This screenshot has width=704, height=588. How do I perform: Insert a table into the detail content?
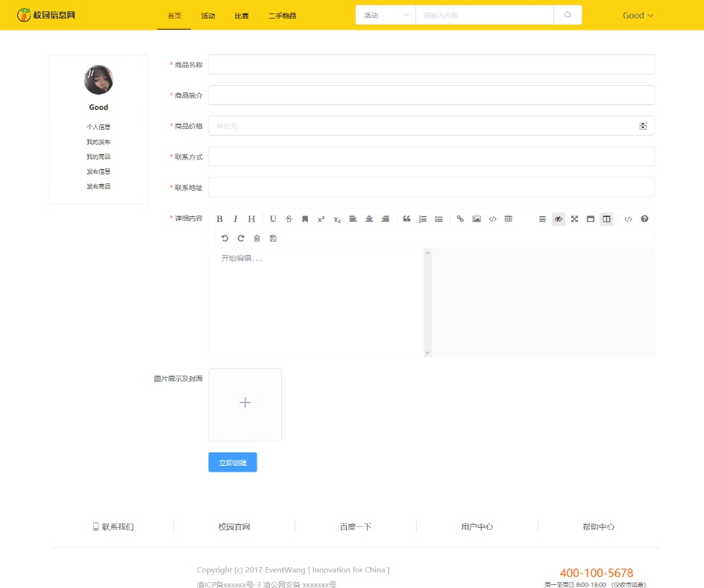coord(508,218)
